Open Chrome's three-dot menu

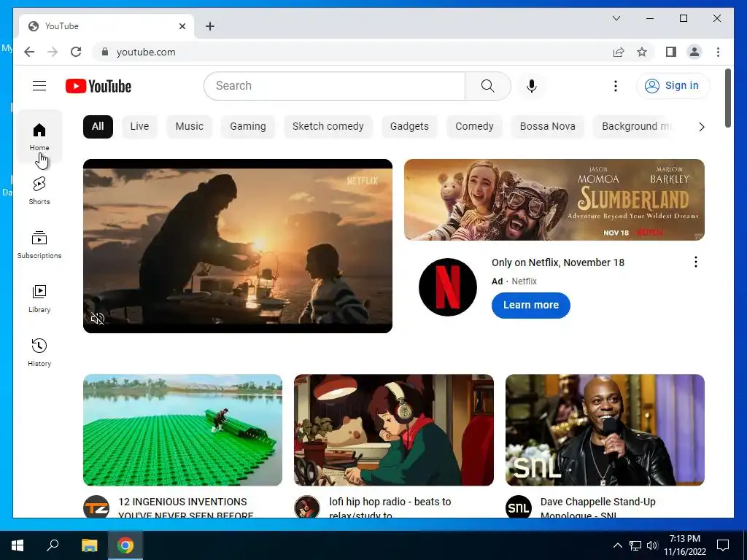(x=718, y=52)
